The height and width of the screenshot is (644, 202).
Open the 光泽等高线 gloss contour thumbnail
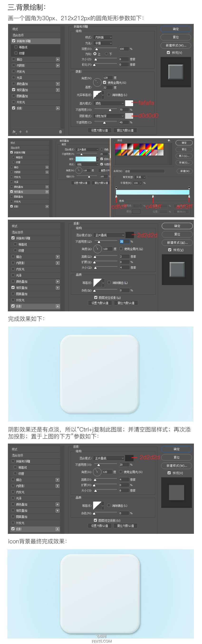[x=97, y=95]
